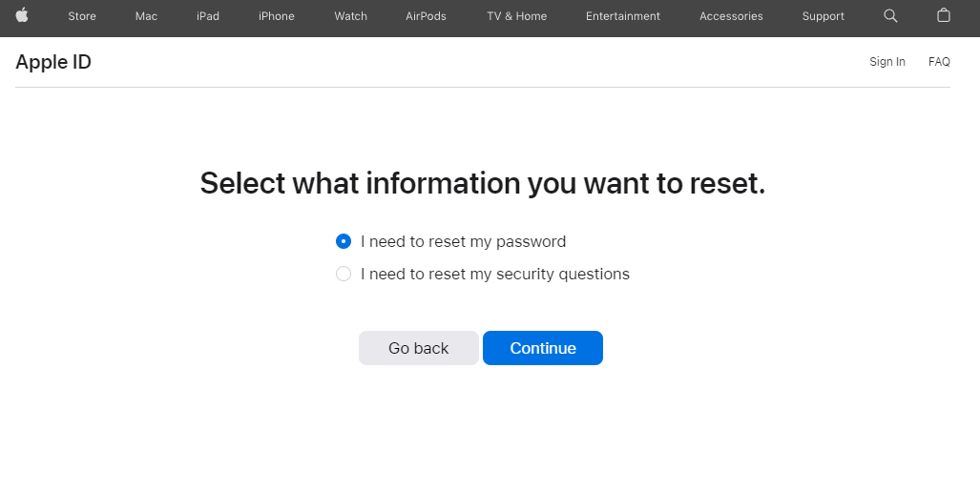Go to the iPad menu item

point(208,16)
